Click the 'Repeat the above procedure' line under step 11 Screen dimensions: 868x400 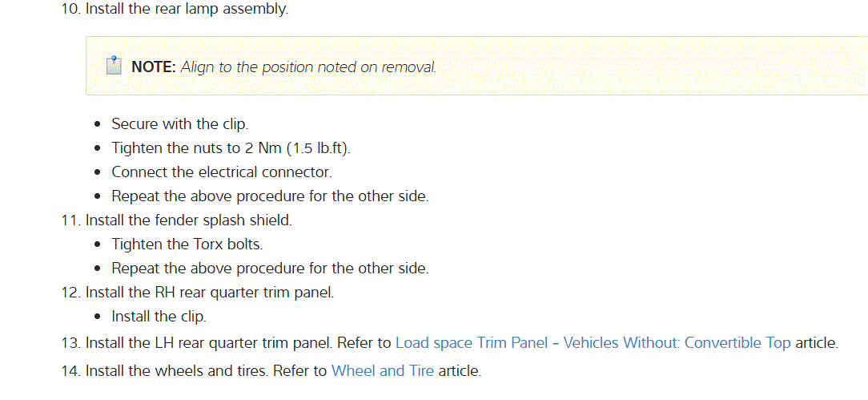pyautogui.click(x=270, y=268)
